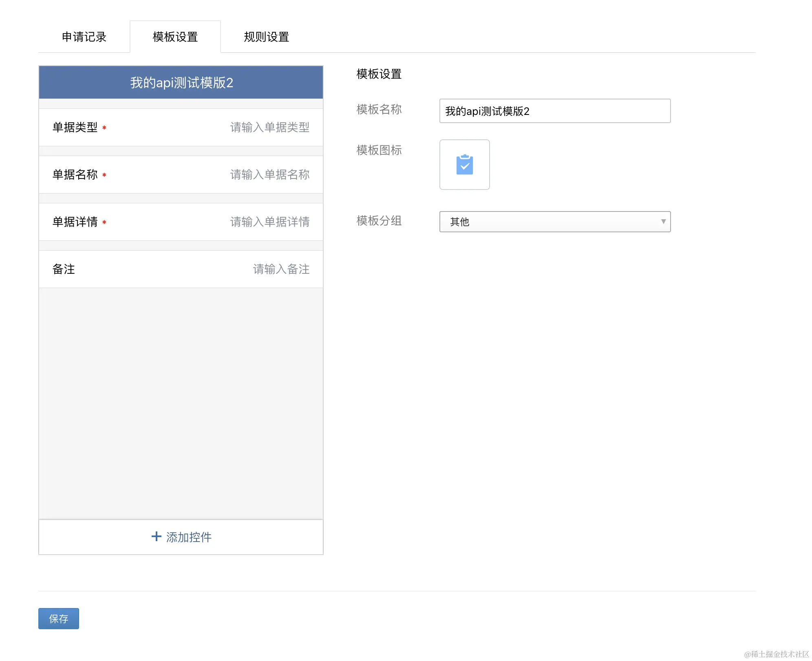
Task: Click the blue 我的api测试模版2 header
Action: pyautogui.click(x=181, y=82)
